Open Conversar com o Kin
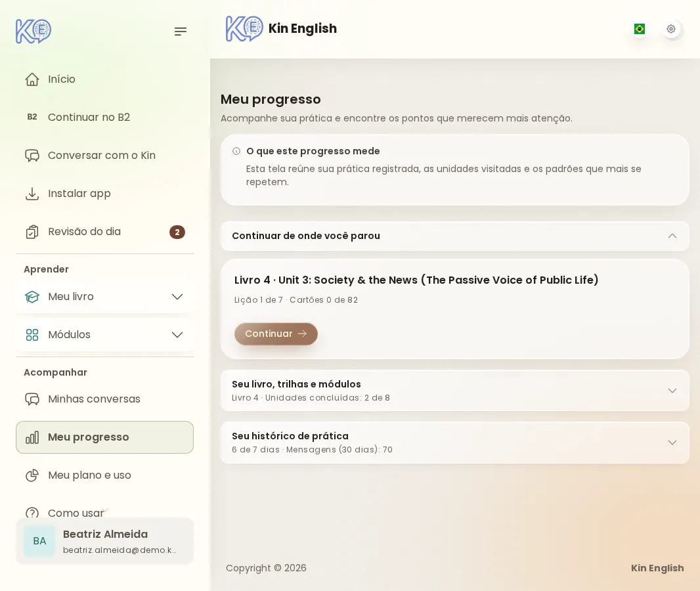Screen dimensions: 700x591 pyautogui.click(x=104, y=156)
